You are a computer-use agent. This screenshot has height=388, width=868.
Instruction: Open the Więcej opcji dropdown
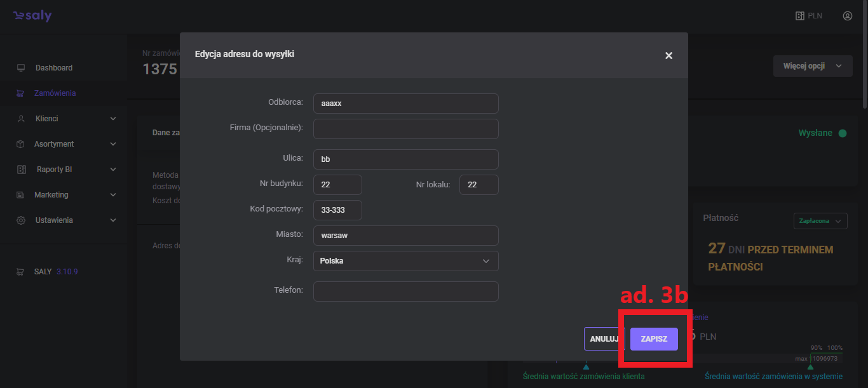[x=812, y=66]
